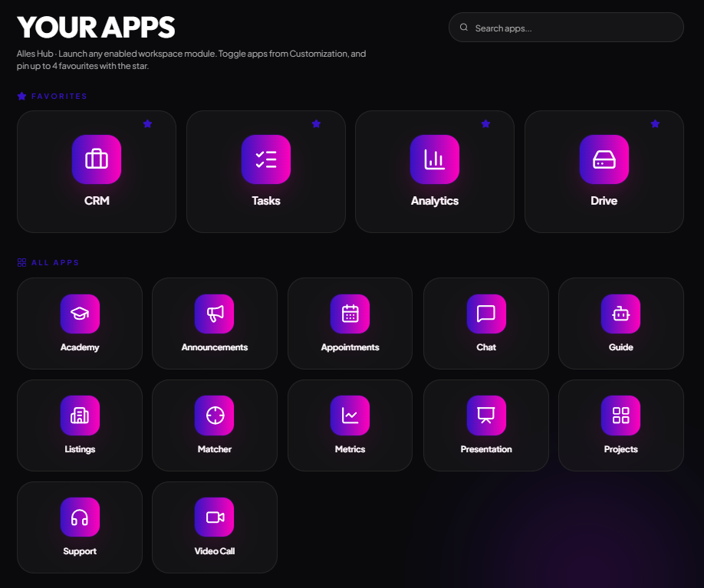Click the FAVORITES section heading
This screenshot has height=588, width=704.
[59, 96]
